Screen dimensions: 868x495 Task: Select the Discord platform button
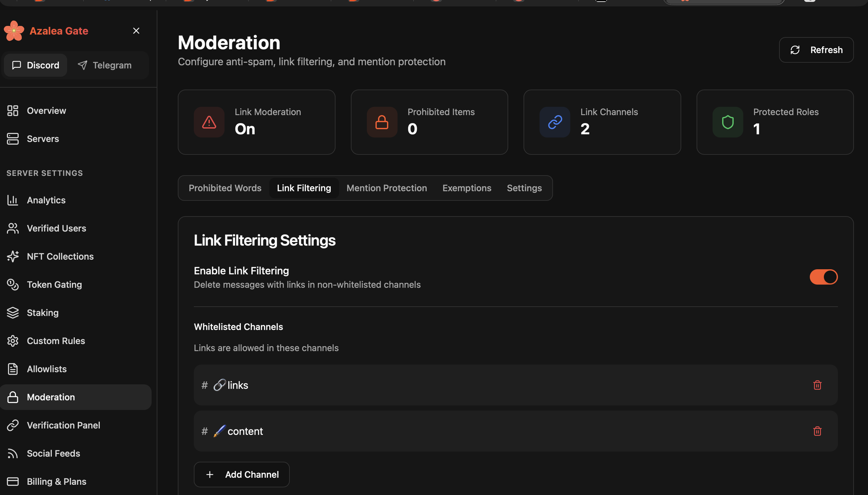click(x=36, y=65)
